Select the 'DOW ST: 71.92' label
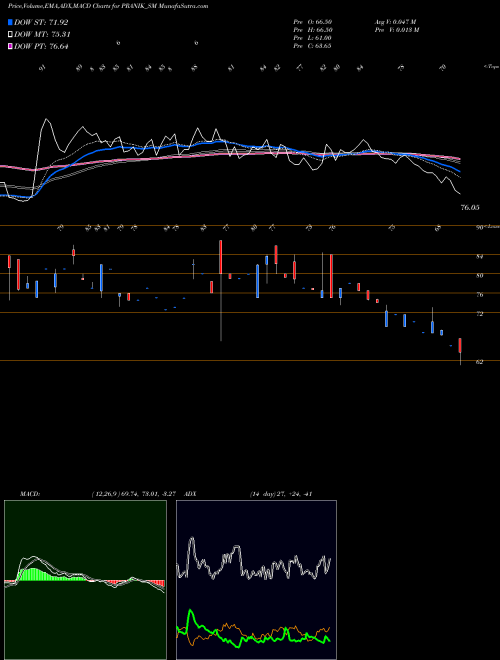 [41, 22]
